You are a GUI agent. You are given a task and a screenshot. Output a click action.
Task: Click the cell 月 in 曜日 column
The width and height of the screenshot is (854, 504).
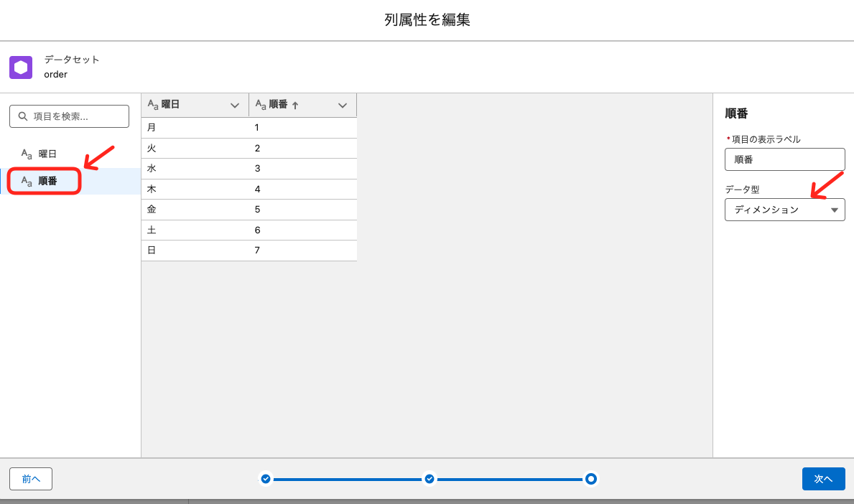click(195, 127)
